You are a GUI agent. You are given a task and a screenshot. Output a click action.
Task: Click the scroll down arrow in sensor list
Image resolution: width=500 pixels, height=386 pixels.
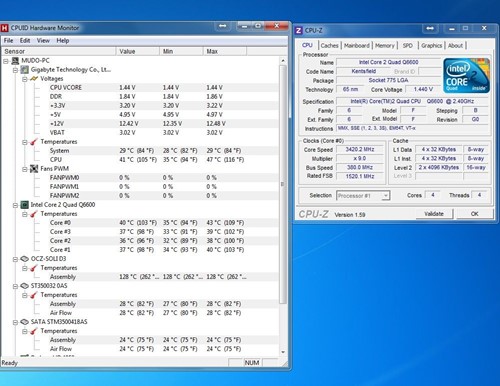[283, 352]
